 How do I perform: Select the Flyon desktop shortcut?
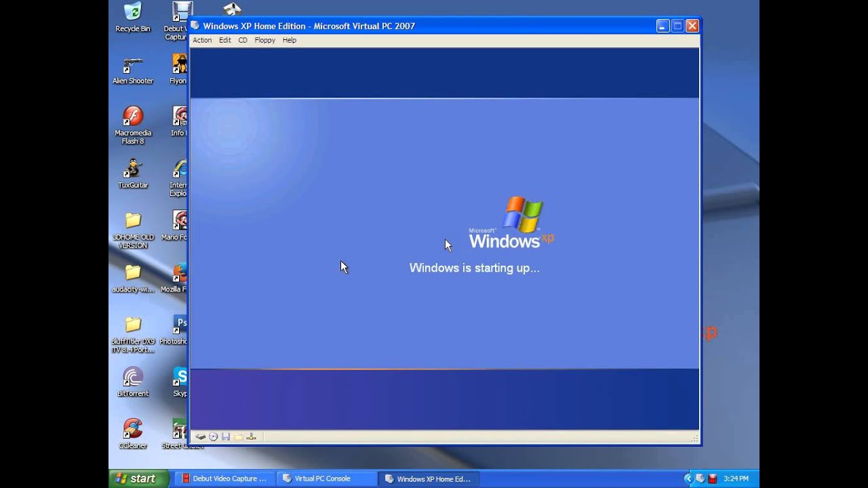pos(179,70)
